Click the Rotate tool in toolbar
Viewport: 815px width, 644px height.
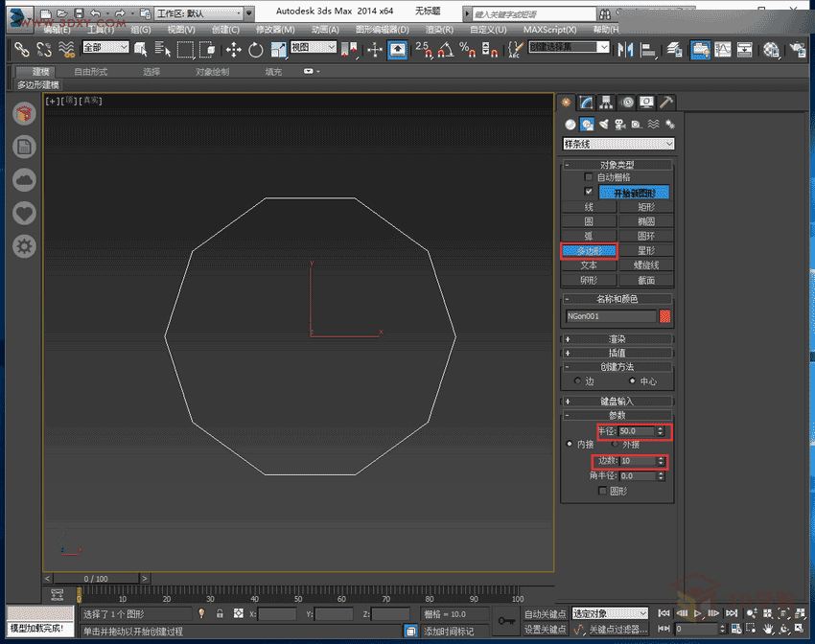tap(256, 49)
